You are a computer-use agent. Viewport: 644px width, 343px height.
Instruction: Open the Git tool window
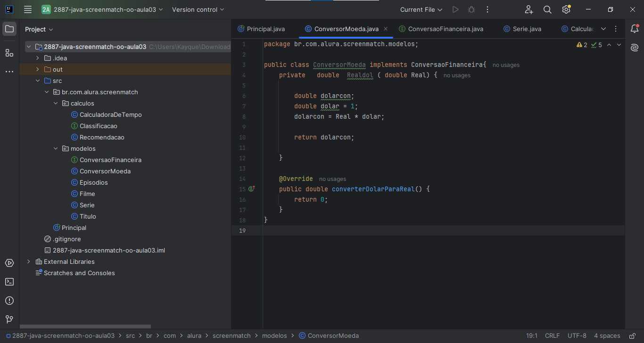click(x=9, y=319)
